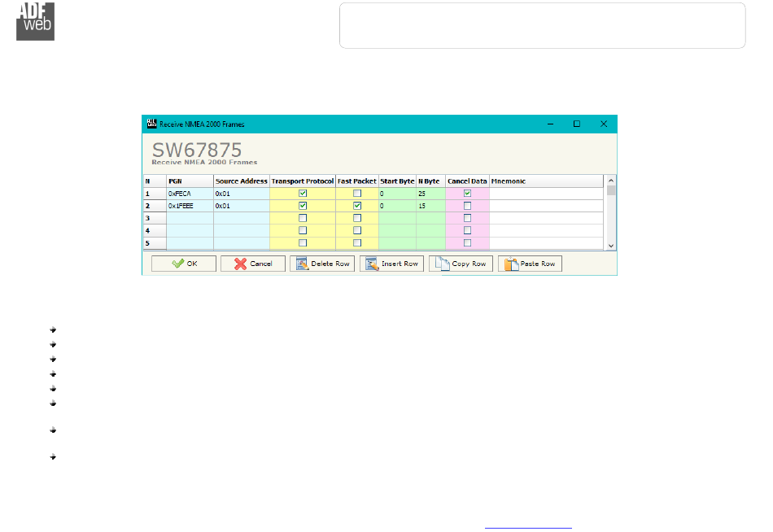The image size is (773, 532).
Task: Click the Cancel button with red X
Action: point(253,264)
